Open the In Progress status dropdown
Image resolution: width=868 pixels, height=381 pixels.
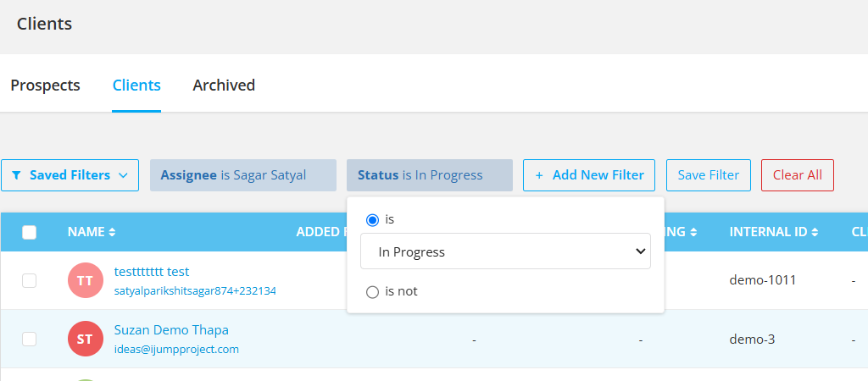(505, 251)
